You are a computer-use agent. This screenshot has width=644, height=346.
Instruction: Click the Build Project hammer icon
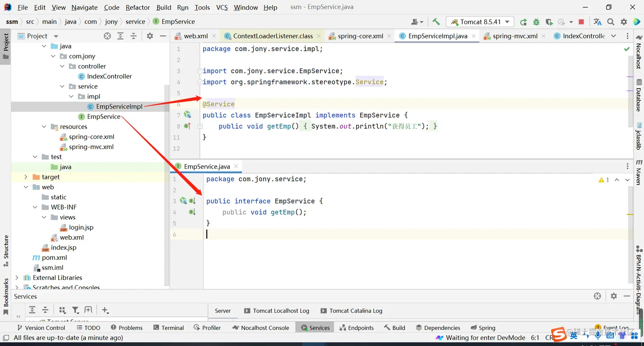(436, 22)
